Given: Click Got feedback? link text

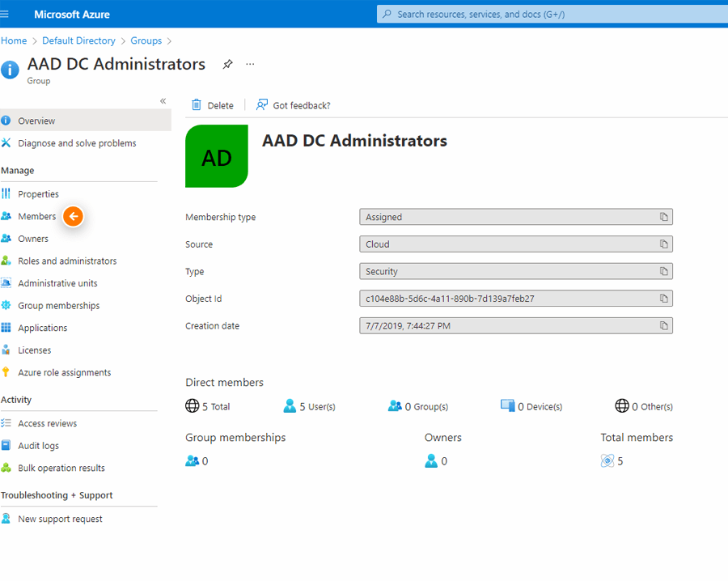Looking at the screenshot, I should coord(302,105).
